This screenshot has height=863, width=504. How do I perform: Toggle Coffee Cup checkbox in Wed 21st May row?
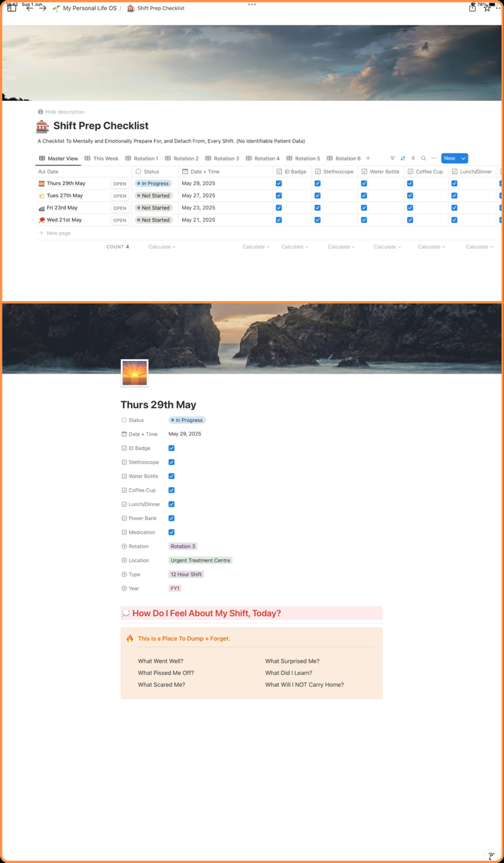[x=410, y=220]
